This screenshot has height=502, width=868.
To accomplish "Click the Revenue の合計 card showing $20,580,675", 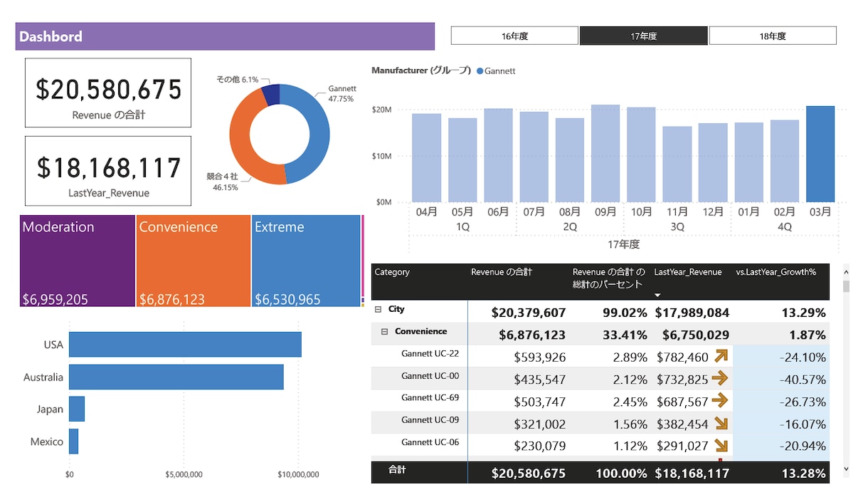I will 108,93.
